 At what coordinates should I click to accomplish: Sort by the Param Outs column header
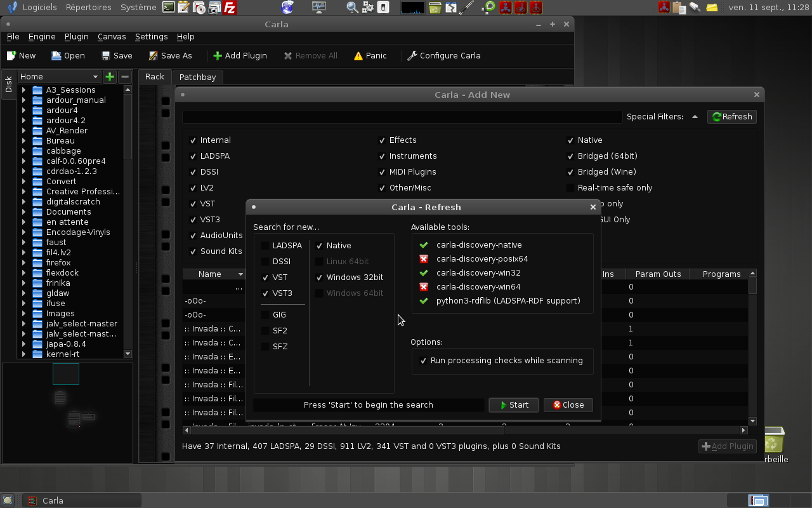point(658,274)
